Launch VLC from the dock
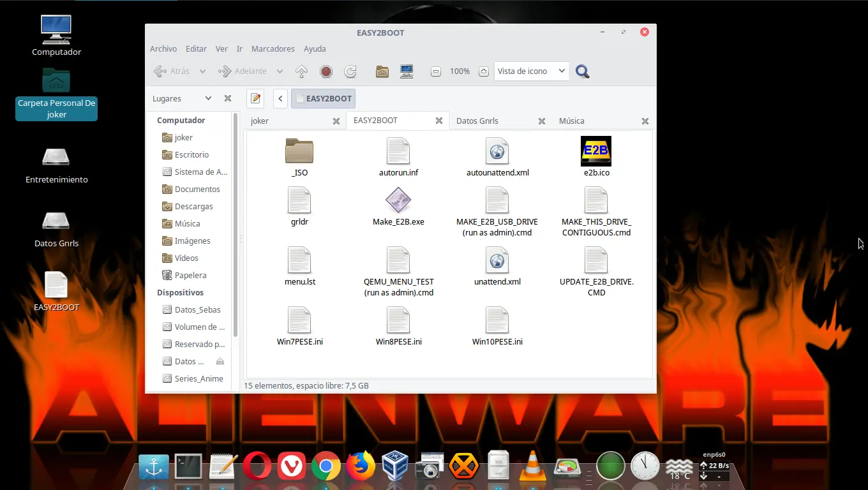Viewport: 868px width, 490px height. pyautogui.click(x=533, y=466)
